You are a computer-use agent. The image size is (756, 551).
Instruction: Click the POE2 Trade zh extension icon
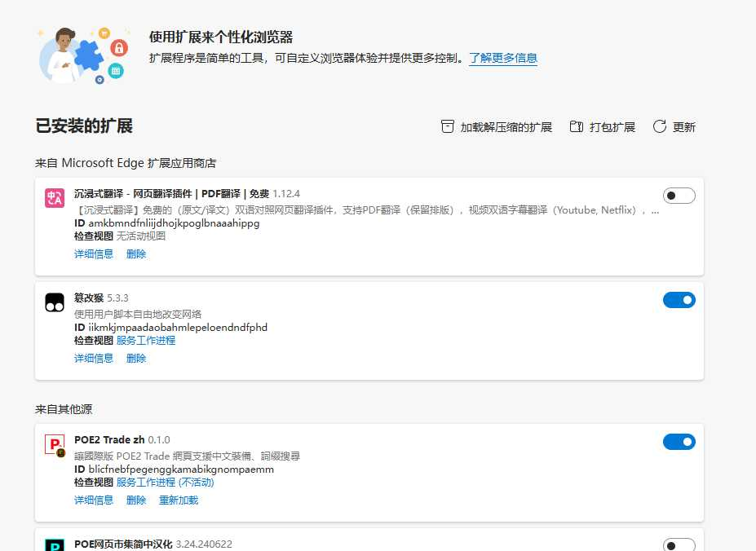pyautogui.click(x=55, y=444)
